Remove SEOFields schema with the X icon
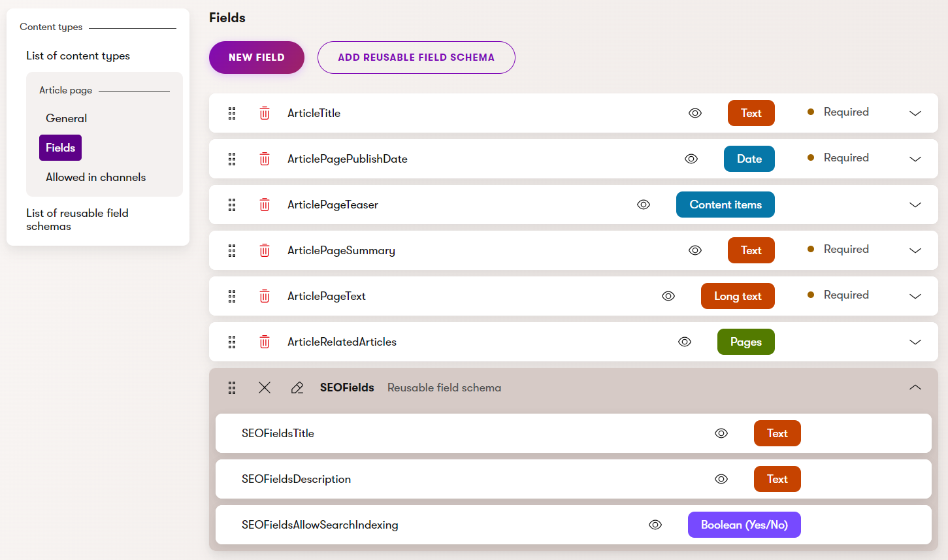 point(265,387)
